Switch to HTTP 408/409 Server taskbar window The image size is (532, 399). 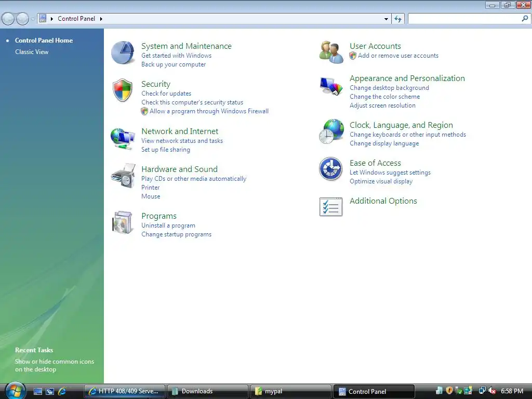(125, 391)
